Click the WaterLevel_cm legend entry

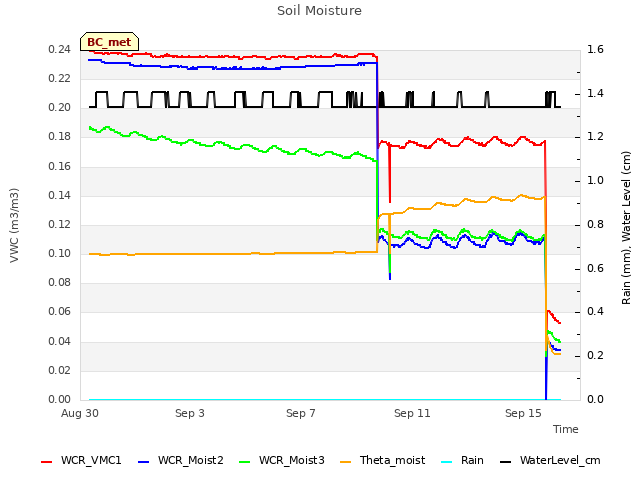coord(550,460)
